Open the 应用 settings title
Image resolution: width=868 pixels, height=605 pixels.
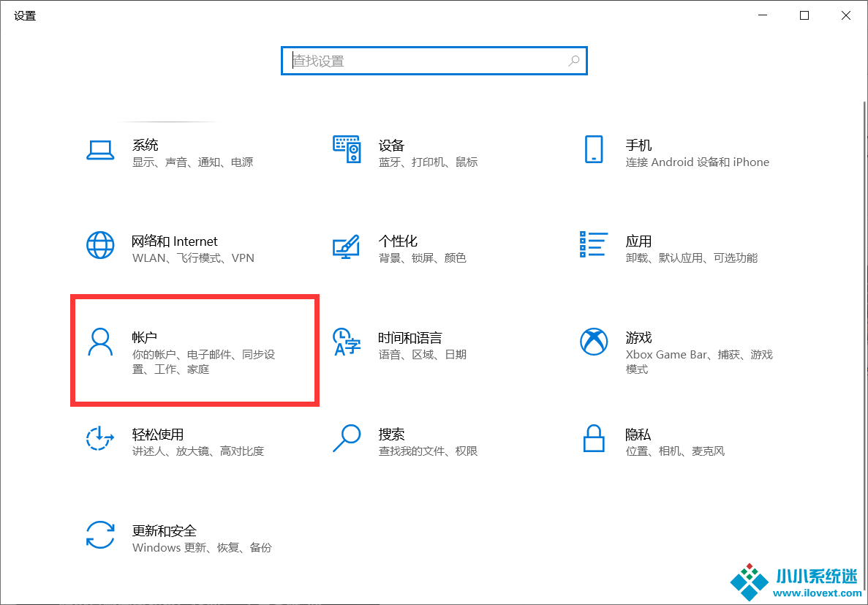tap(639, 241)
